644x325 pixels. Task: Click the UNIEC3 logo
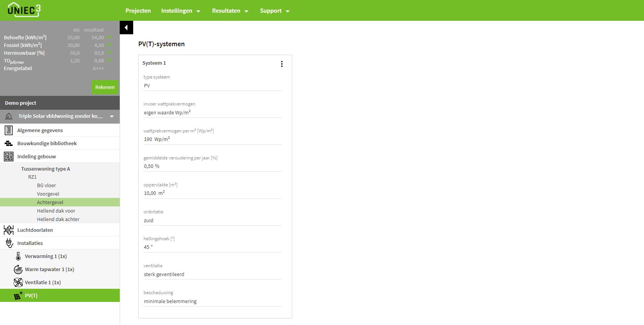coord(24,10)
